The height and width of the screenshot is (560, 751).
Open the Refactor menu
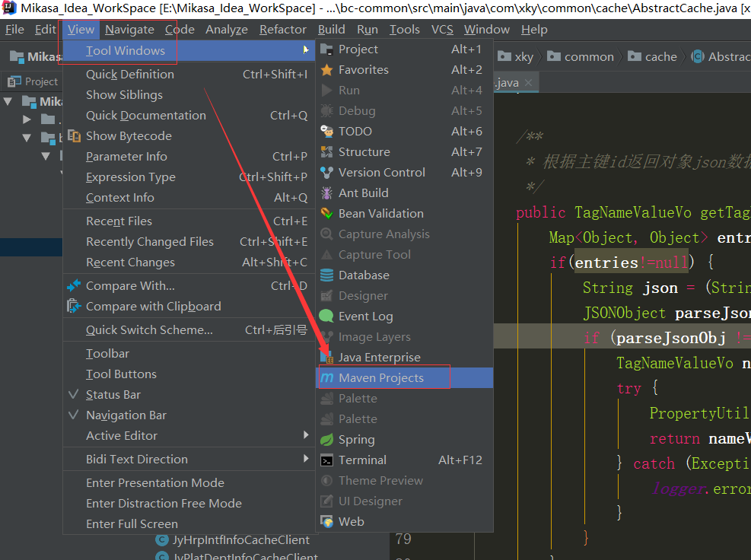pyautogui.click(x=282, y=30)
